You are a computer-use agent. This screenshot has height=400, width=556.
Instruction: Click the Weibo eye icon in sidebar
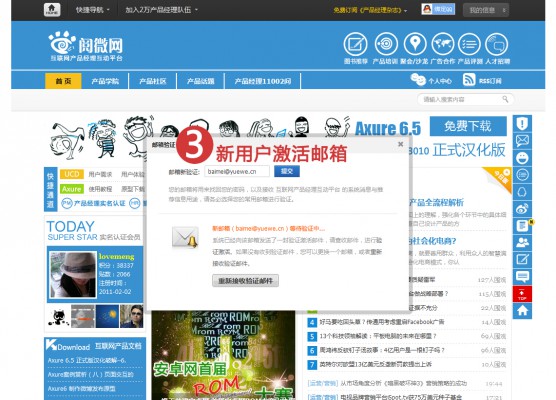(x=522, y=209)
